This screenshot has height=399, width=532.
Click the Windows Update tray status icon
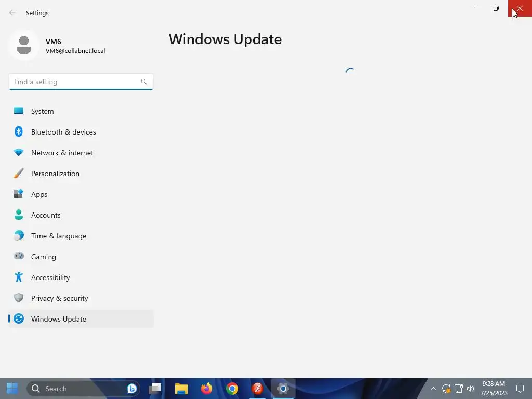(446, 389)
